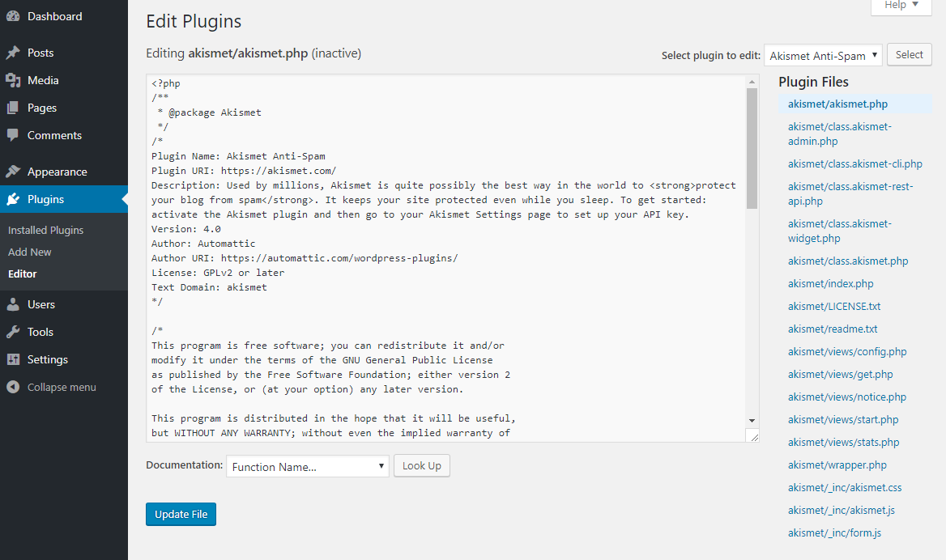Click the Media icon in sidebar
Viewport: 946px width, 560px height.
coord(13,80)
